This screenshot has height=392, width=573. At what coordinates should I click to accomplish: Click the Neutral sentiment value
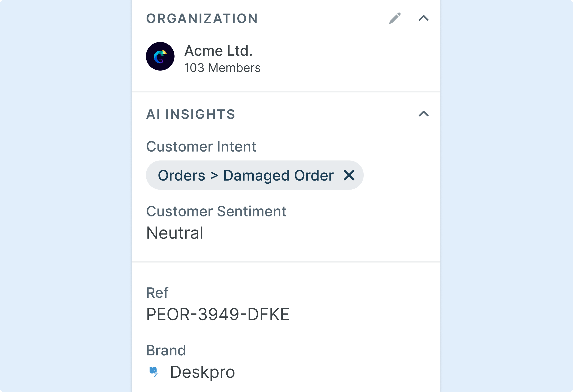175,233
